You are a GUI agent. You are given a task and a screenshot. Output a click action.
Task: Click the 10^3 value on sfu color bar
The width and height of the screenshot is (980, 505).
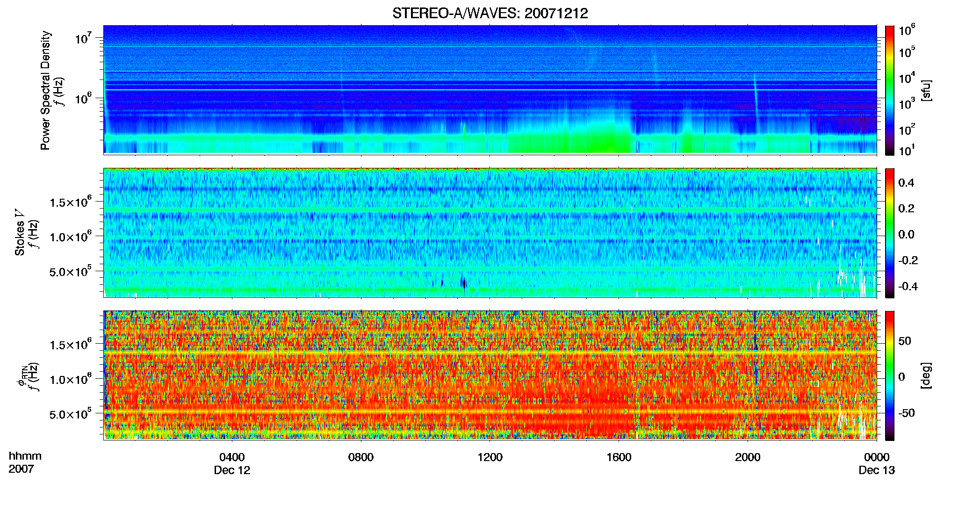click(907, 103)
